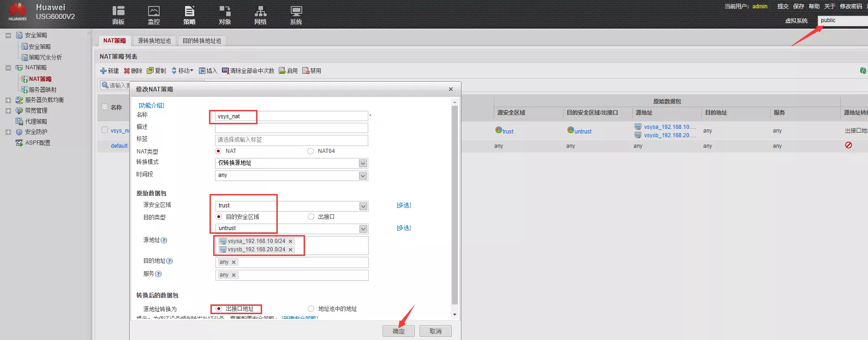Click the 确定 confirm button
Viewport: 868px width, 340px height.
pyautogui.click(x=398, y=331)
